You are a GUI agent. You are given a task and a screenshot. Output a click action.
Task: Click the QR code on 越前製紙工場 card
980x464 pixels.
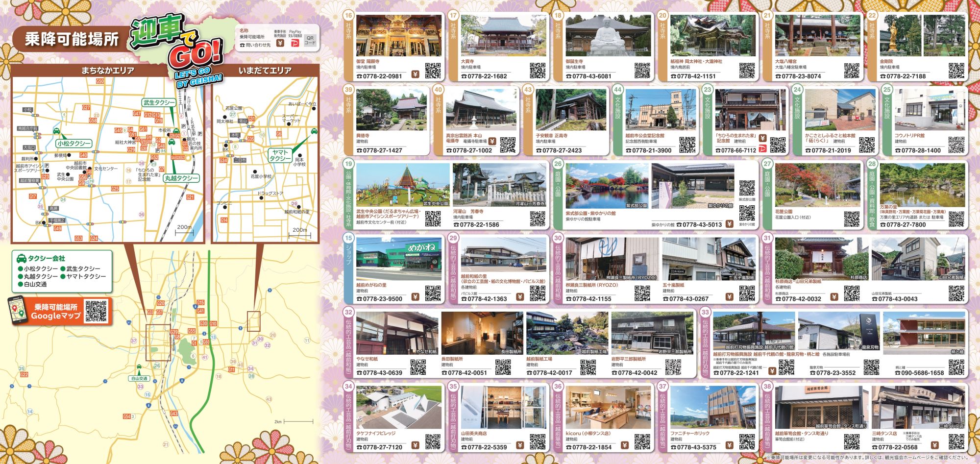click(588, 367)
